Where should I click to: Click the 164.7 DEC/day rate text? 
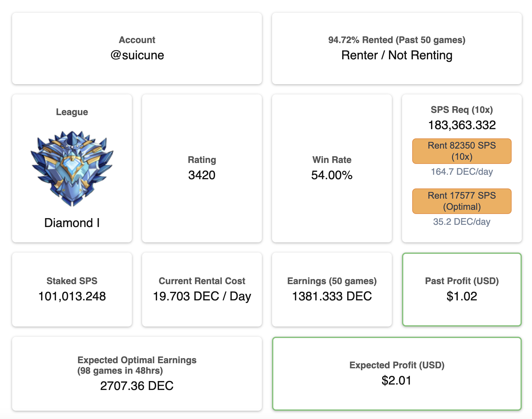click(x=462, y=172)
